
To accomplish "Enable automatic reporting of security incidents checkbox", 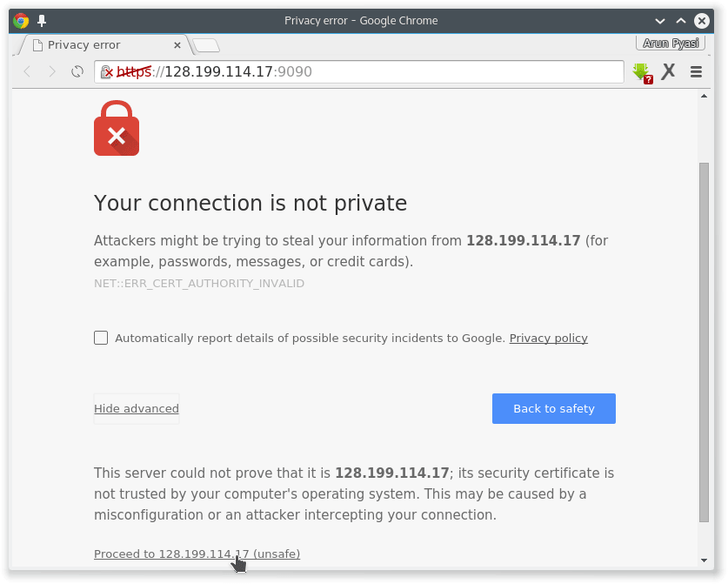I will click(x=101, y=338).
